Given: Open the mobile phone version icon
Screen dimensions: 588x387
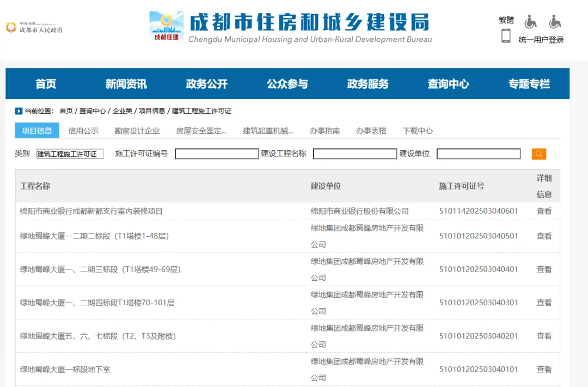Looking at the screenshot, I should pyautogui.click(x=506, y=35).
